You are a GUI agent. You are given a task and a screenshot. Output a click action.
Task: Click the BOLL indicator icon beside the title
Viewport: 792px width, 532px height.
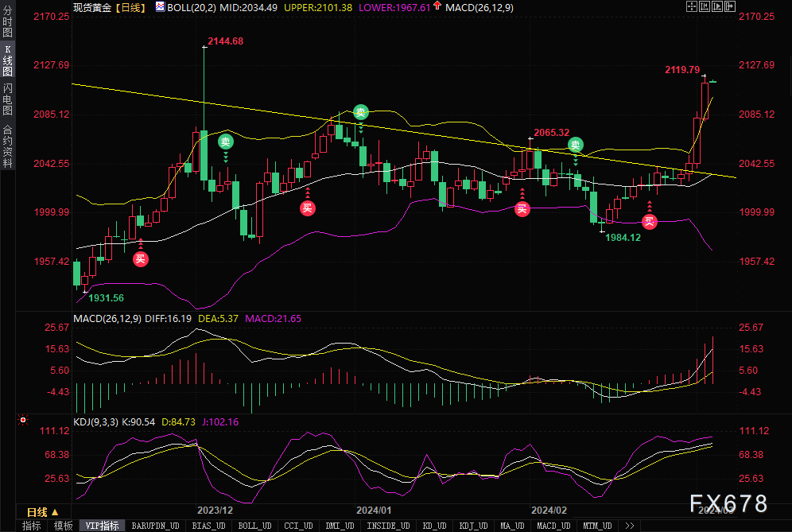pos(160,6)
